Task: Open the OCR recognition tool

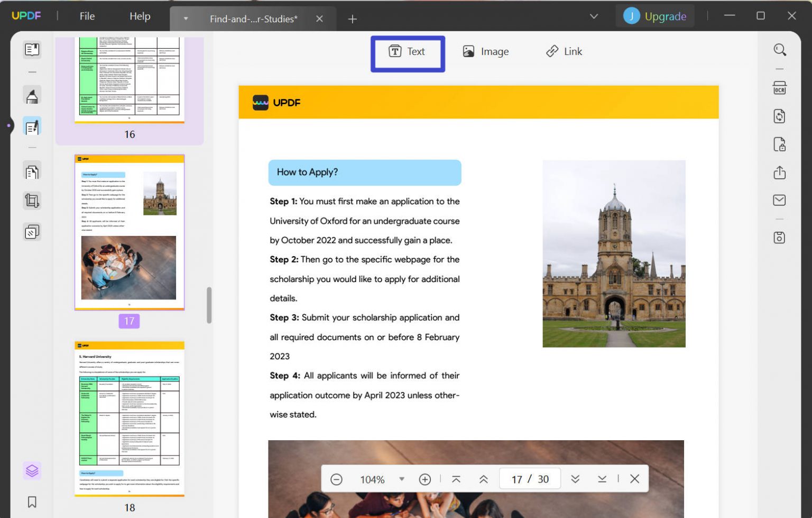Action: click(x=779, y=88)
